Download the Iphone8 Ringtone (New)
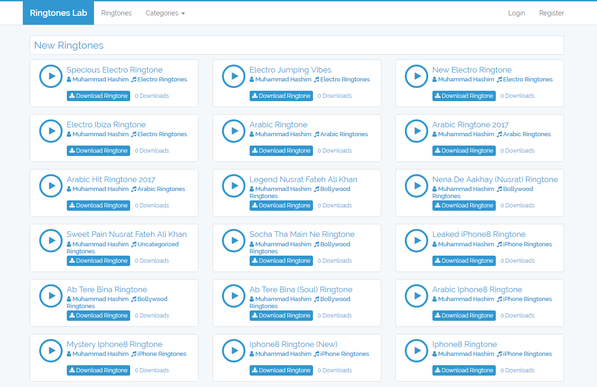Screen dimensions: 597x387 pos(281,370)
